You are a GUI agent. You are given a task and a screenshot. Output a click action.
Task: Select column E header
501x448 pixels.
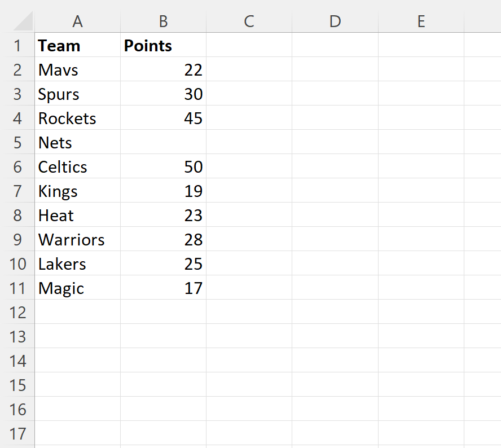coord(421,21)
